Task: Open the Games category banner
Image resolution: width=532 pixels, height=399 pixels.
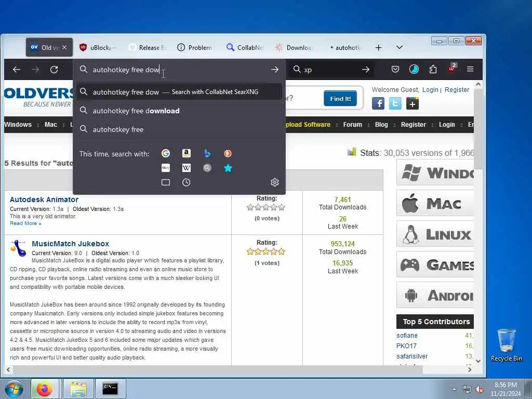Action: coord(435,264)
